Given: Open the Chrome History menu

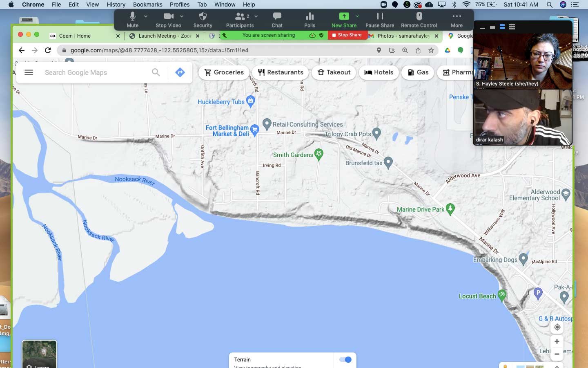Looking at the screenshot, I should (116, 4).
